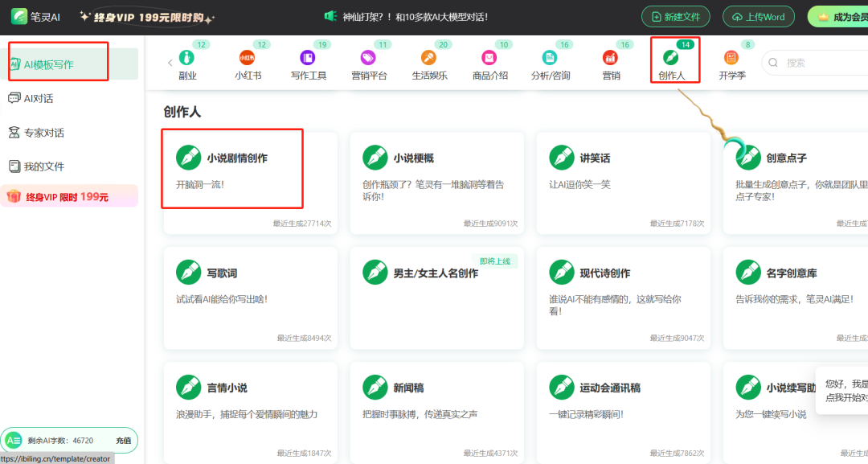This screenshot has width=868, height=464.
Task: Select the 副业 category icon
Action: pyautogui.click(x=187, y=56)
